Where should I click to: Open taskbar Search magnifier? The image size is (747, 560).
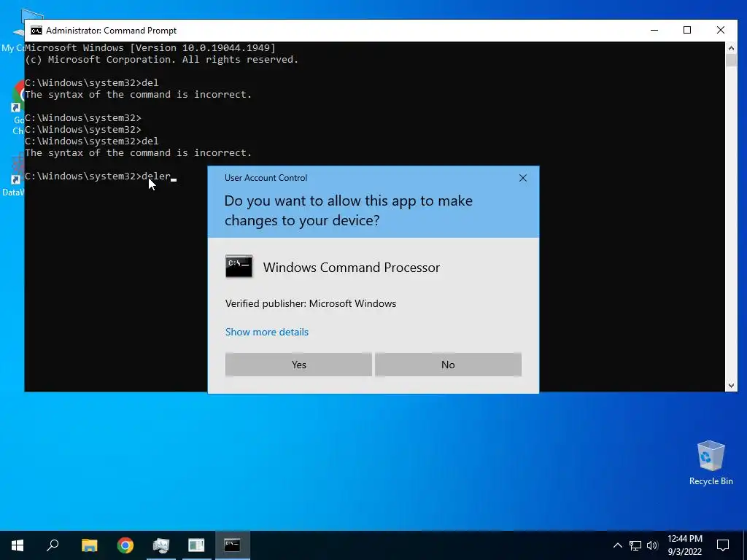click(53, 545)
